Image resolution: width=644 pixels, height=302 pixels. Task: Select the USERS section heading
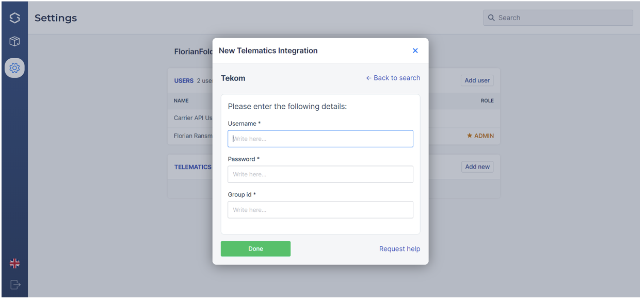(184, 81)
